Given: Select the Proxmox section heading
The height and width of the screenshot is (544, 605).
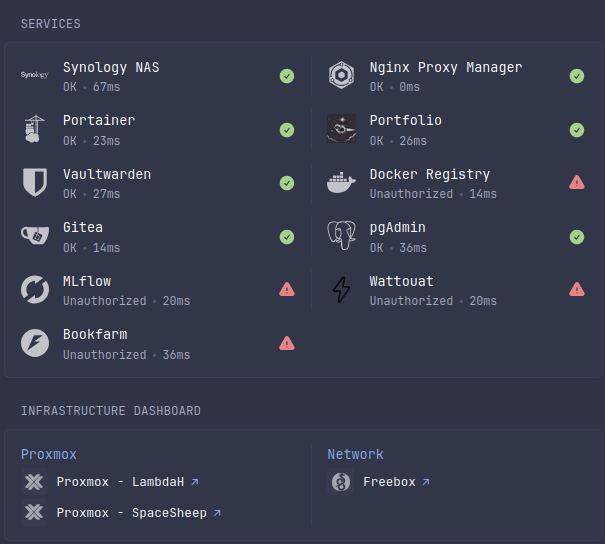Looking at the screenshot, I should click(x=49, y=454).
